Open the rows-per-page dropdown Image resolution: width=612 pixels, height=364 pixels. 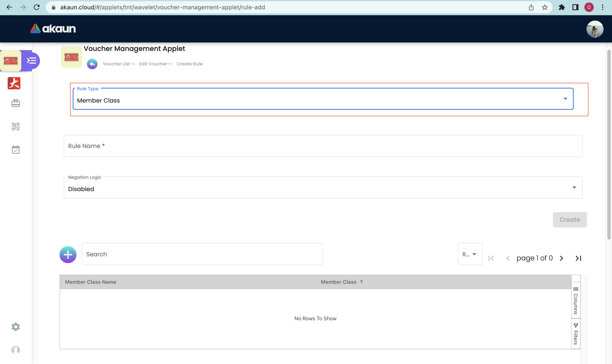[470, 254]
